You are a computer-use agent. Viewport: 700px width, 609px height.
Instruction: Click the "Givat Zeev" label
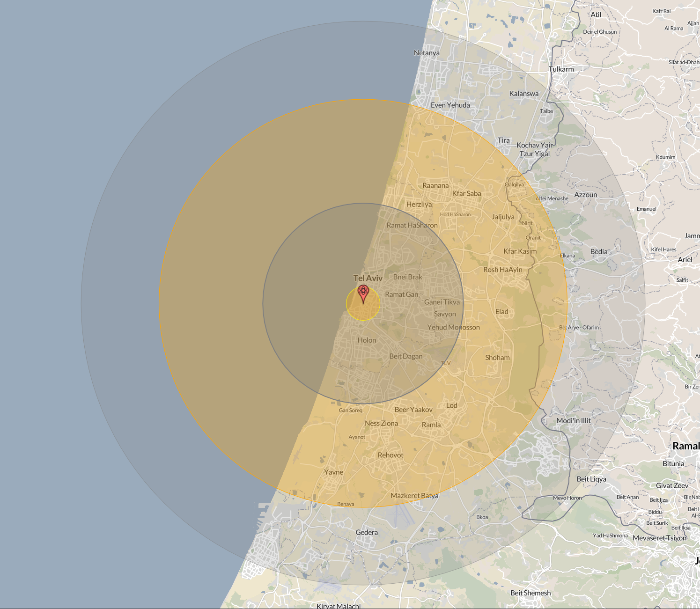pyautogui.click(x=672, y=486)
